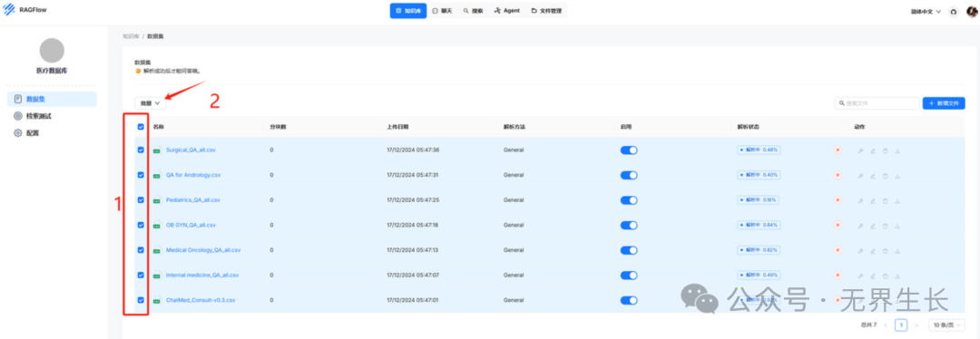Click the 知识库 breadcrumb link
The height and width of the screenshot is (339, 980).
point(130,36)
